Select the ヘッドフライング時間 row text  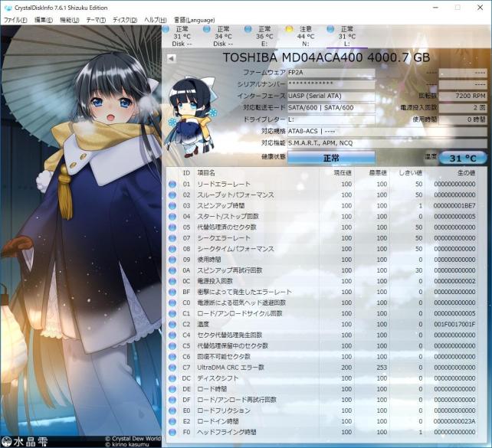(227, 433)
